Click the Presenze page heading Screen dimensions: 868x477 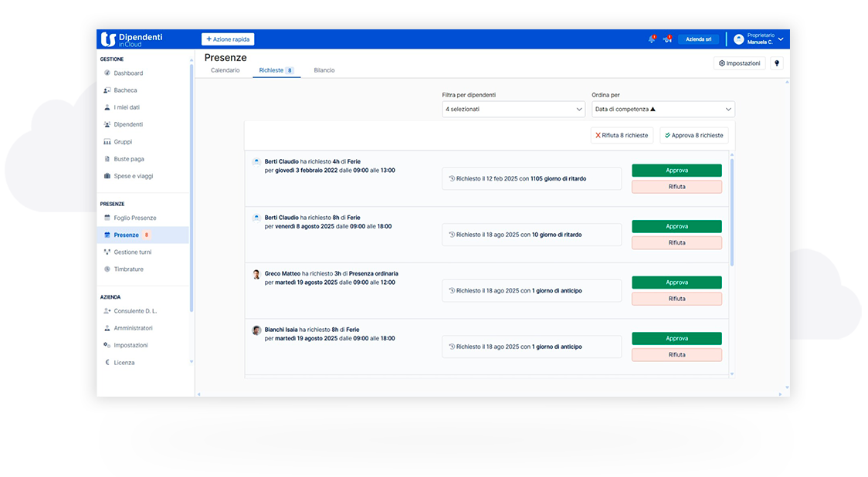point(225,58)
